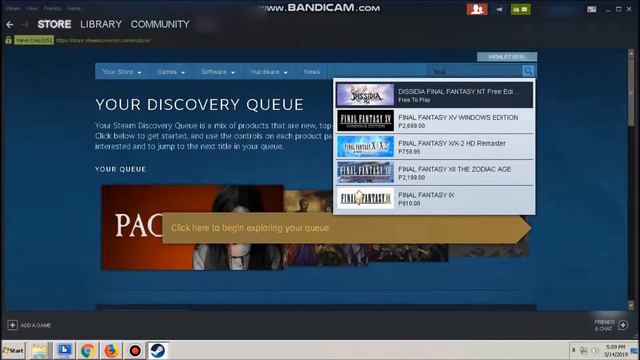
Task: Select DISSIDIA FINAL FANTASY NT Free Edition result
Action: [x=434, y=95]
